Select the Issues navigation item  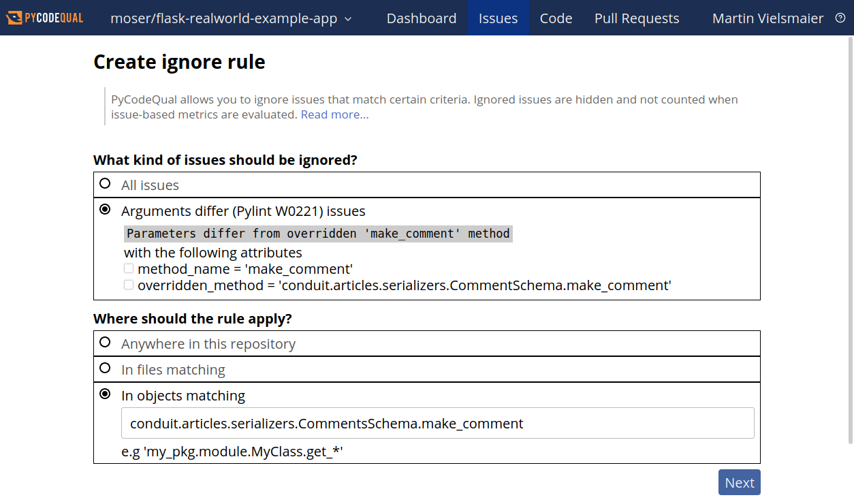[x=498, y=18]
